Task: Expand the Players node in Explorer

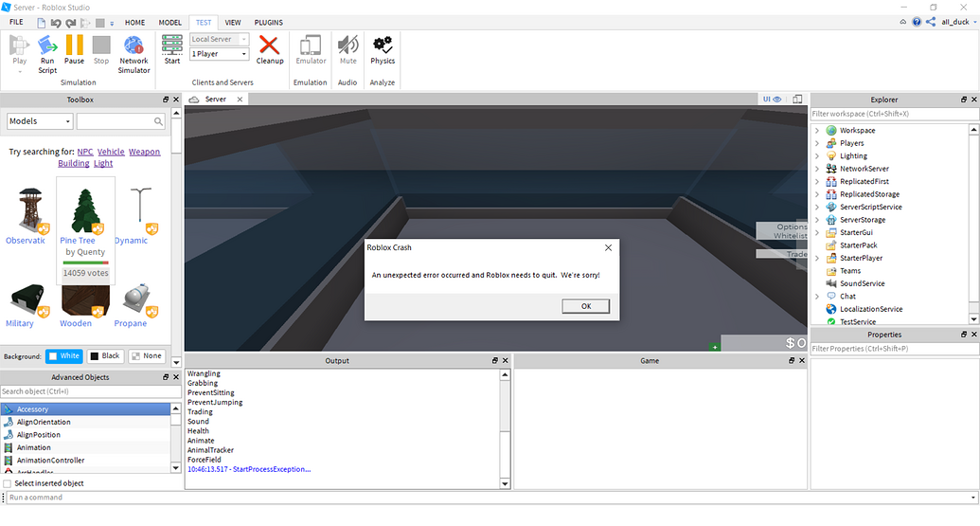Action: (x=817, y=143)
